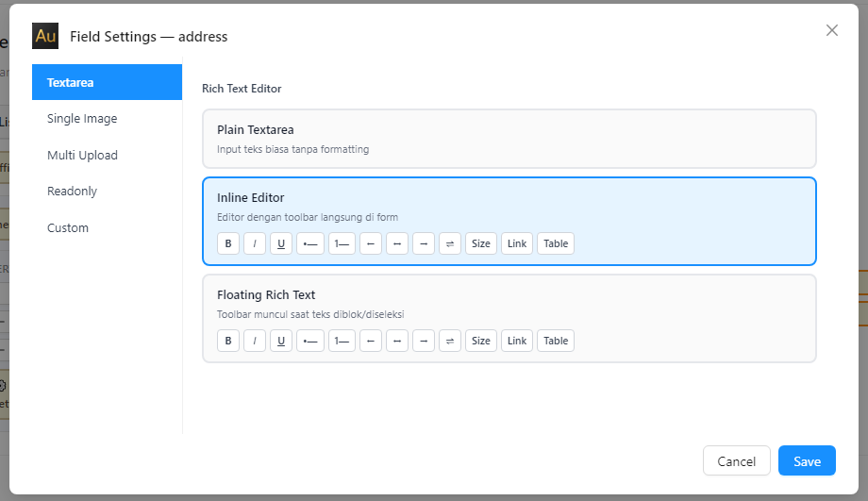Click justify icon in Inline Editor toolbar

[450, 243]
